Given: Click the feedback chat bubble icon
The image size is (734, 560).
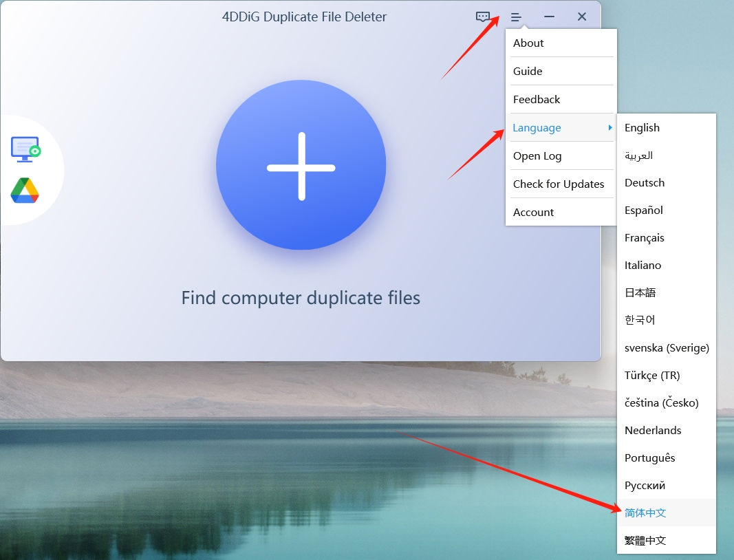Looking at the screenshot, I should point(483,17).
